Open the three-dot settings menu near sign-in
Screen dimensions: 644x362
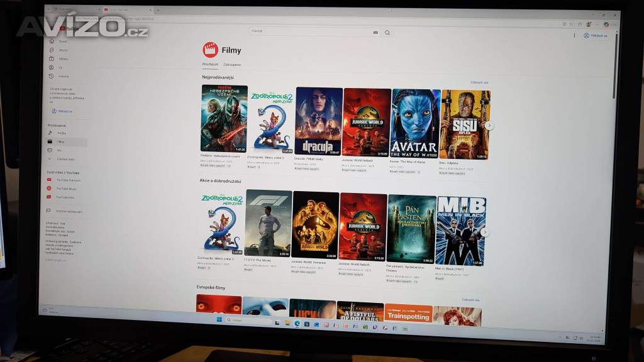pos(574,36)
